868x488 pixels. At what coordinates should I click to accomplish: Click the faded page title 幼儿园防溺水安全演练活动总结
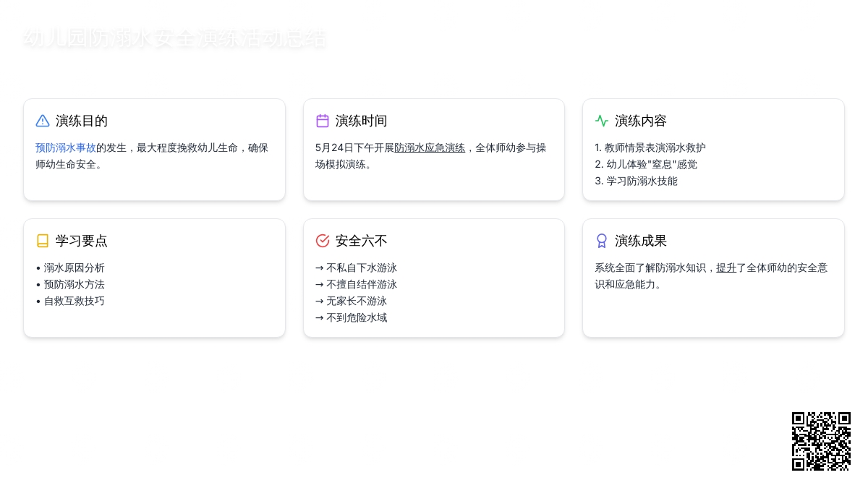174,38
